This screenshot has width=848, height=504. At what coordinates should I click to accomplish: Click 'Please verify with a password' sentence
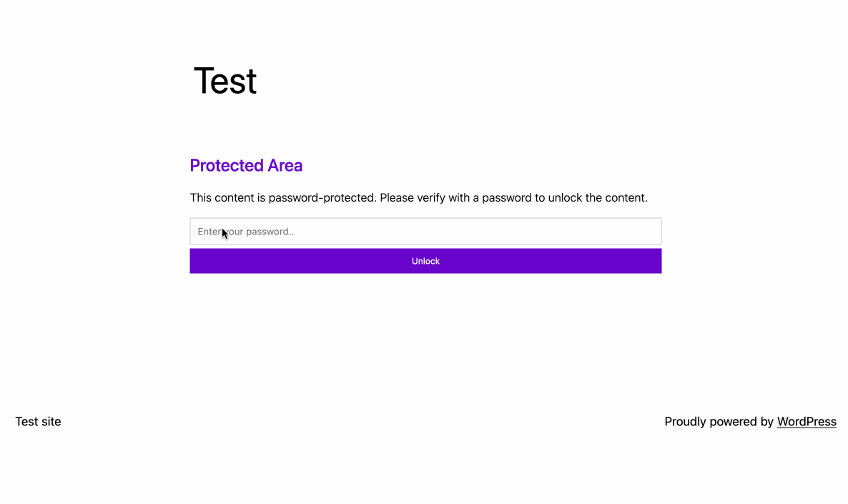tap(456, 198)
